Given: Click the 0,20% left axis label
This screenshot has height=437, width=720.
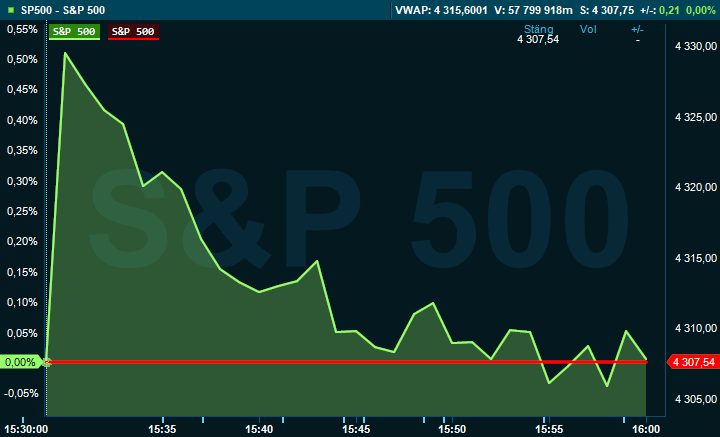Looking at the screenshot, I should (22, 241).
